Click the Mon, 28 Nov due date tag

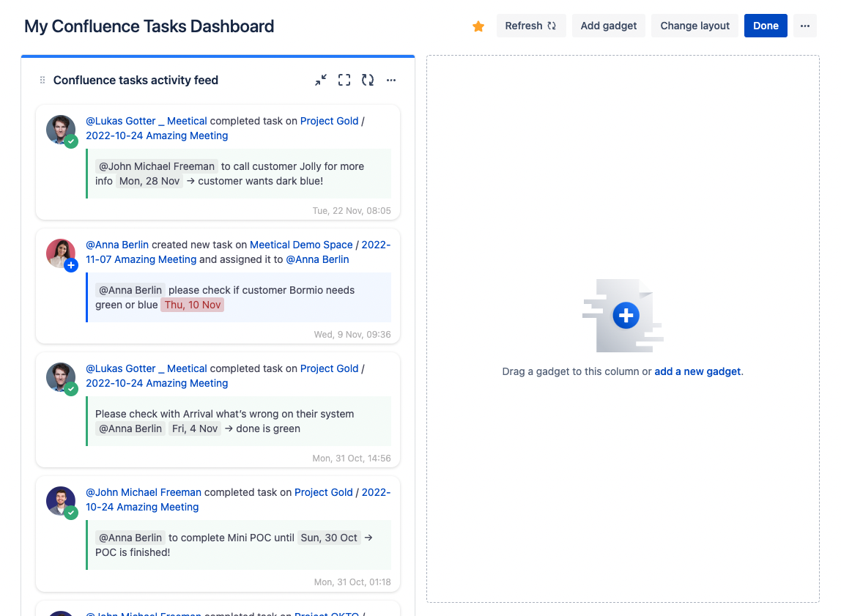coord(149,181)
